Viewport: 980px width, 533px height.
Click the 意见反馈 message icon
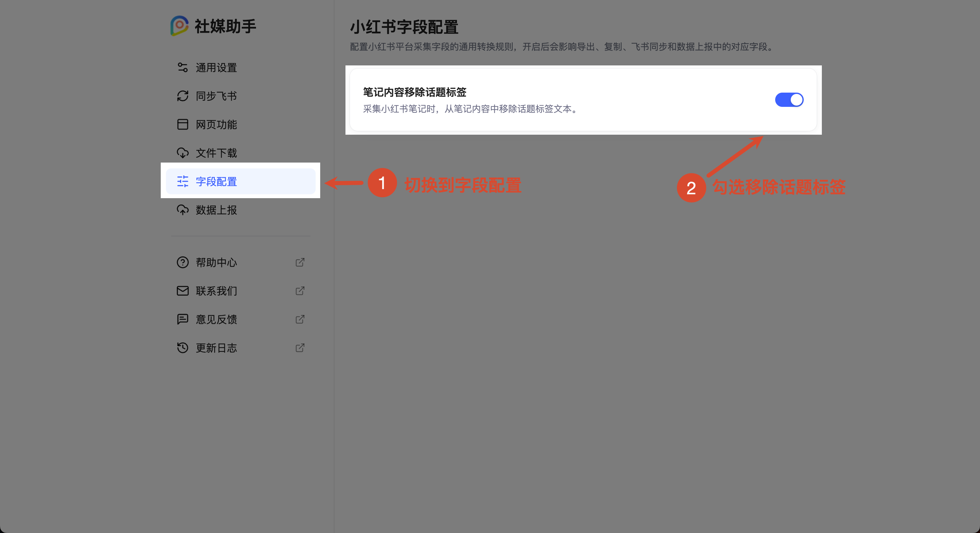tap(182, 319)
